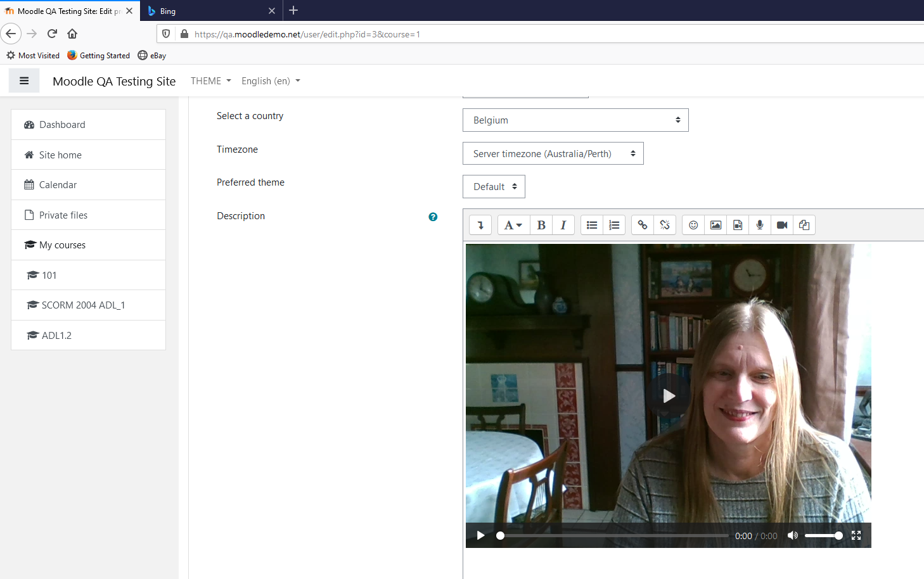Toggle the editor toolbar expand button
This screenshot has height=579, width=924.
[x=480, y=225]
